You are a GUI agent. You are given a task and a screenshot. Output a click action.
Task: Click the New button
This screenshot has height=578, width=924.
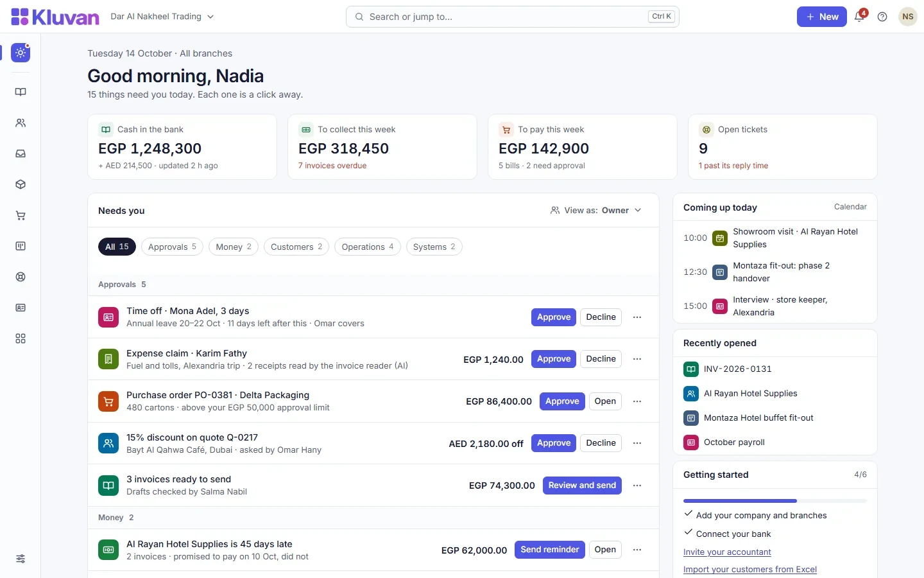(x=822, y=17)
